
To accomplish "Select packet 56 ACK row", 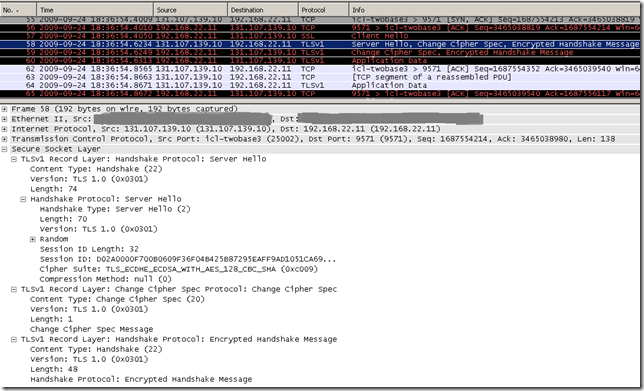I will [320, 28].
